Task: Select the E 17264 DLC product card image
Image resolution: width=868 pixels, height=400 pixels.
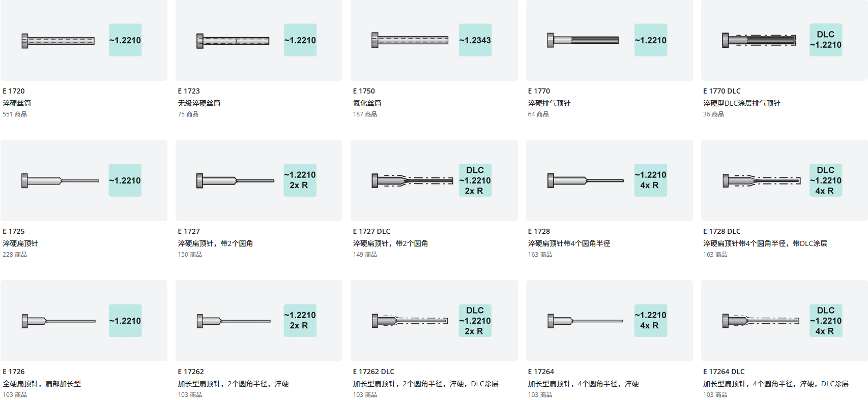Action: (x=785, y=321)
